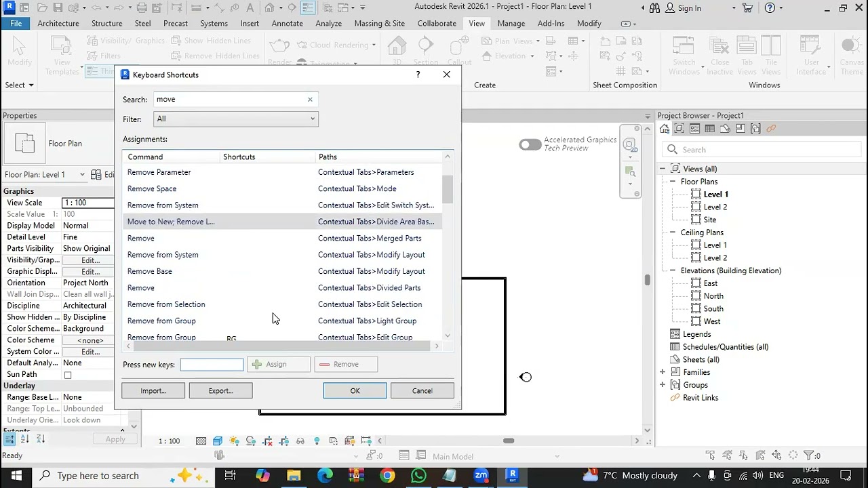868x488 pixels.
Task: Click Text tool 'A' icon in toolbar
Action: pos(250,7)
